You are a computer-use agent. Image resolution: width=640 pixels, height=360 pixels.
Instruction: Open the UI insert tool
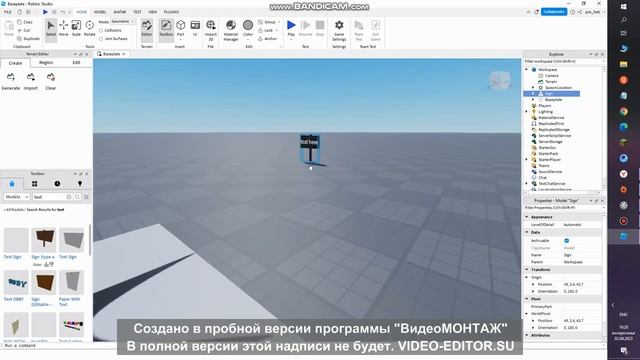pos(195,29)
